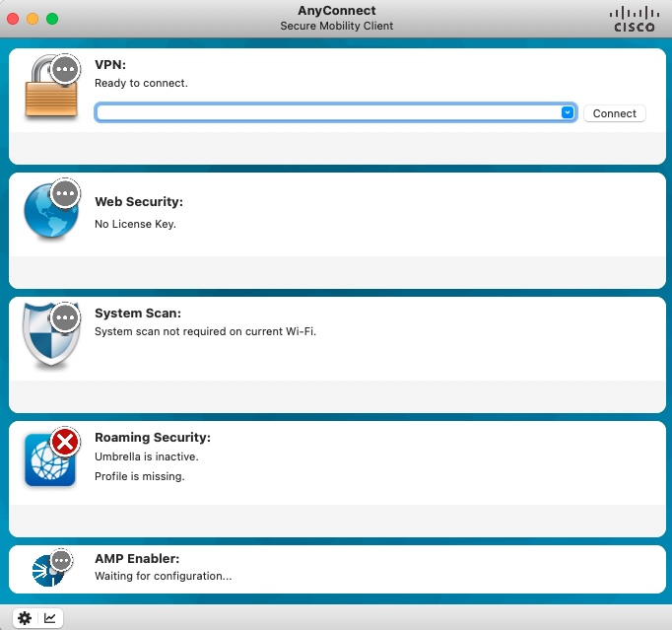This screenshot has width=672, height=630.
Task: Click the 'No License Key.' text
Action: [135, 224]
